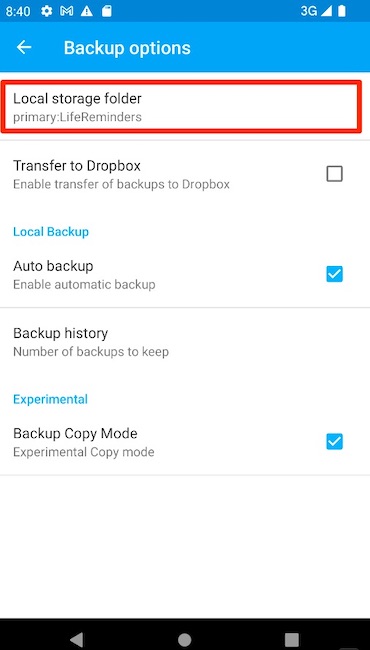370x650 pixels.
Task: Tap the recent apps square button
Action: click(292, 639)
